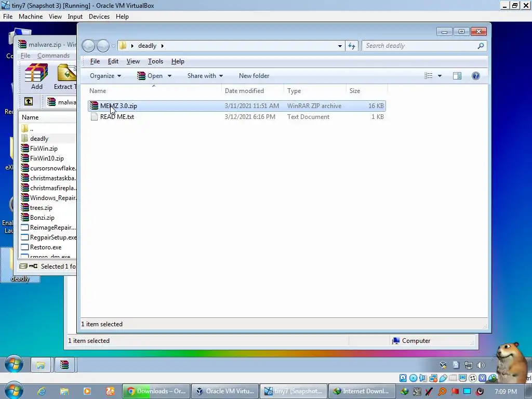
Task: Select MEMZ 3.0.zip file
Action: [237, 106]
